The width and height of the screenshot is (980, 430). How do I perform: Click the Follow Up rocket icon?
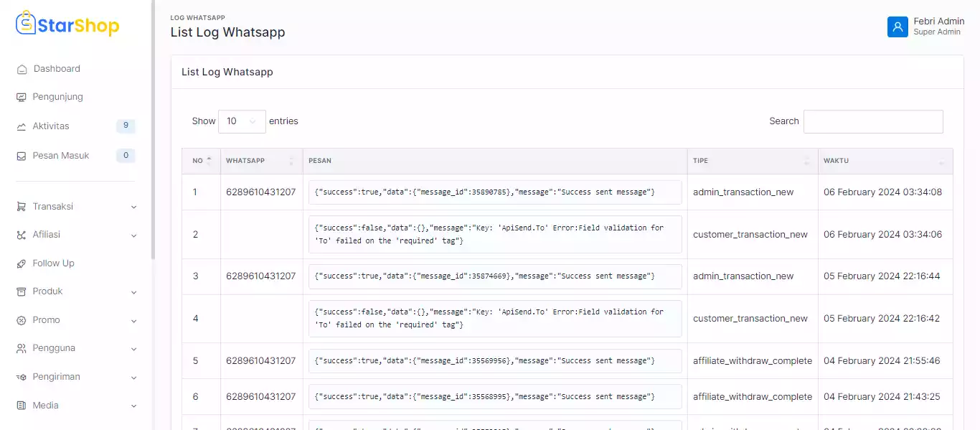click(22, 263)
